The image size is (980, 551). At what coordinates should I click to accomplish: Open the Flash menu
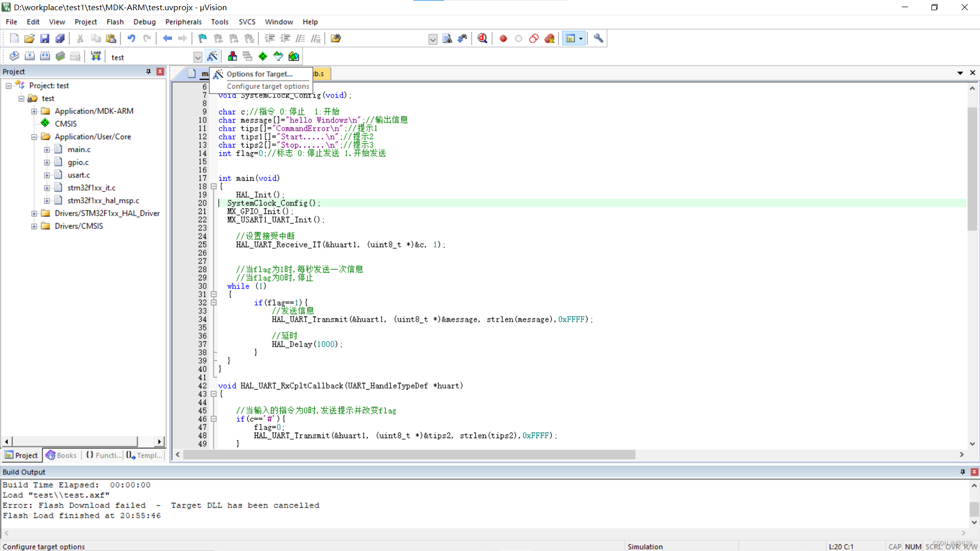point(115,22)
